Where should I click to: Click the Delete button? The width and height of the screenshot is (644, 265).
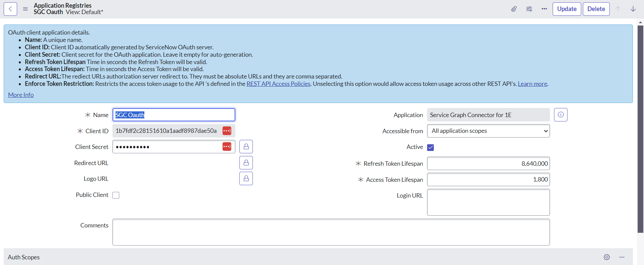pyautogui.click(x=596, y=9)
